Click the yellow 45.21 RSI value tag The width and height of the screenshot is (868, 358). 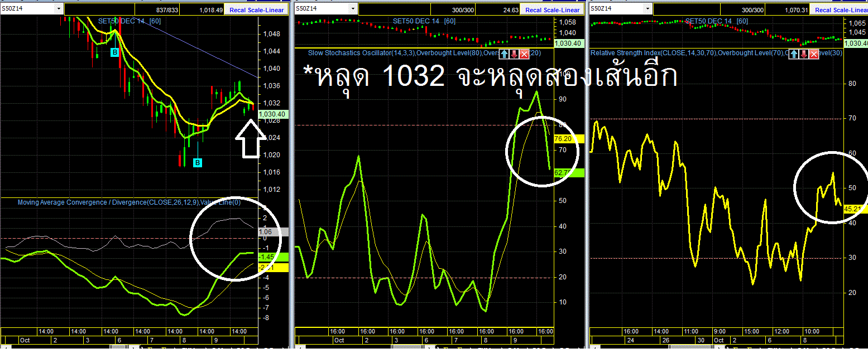(x=855, y=209)
